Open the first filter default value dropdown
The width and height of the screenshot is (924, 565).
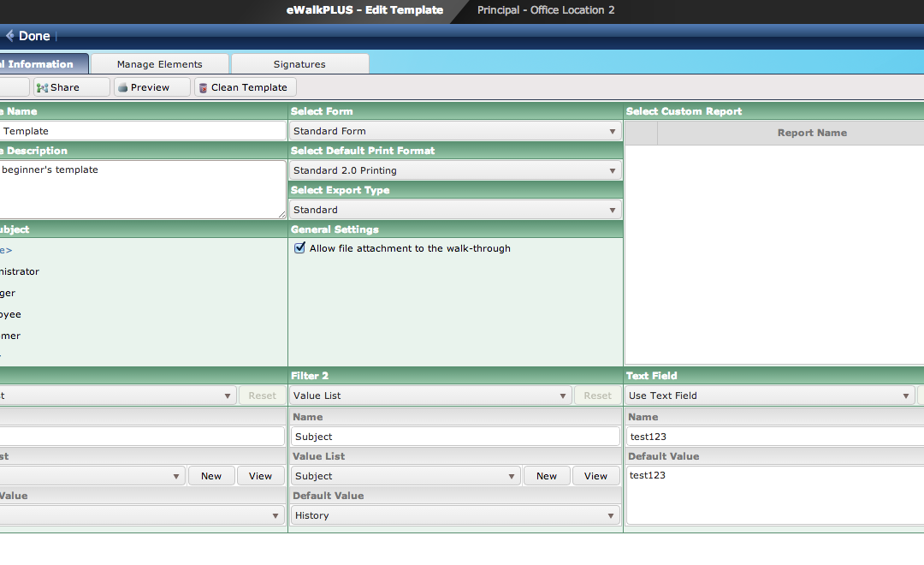coord(142,515)
